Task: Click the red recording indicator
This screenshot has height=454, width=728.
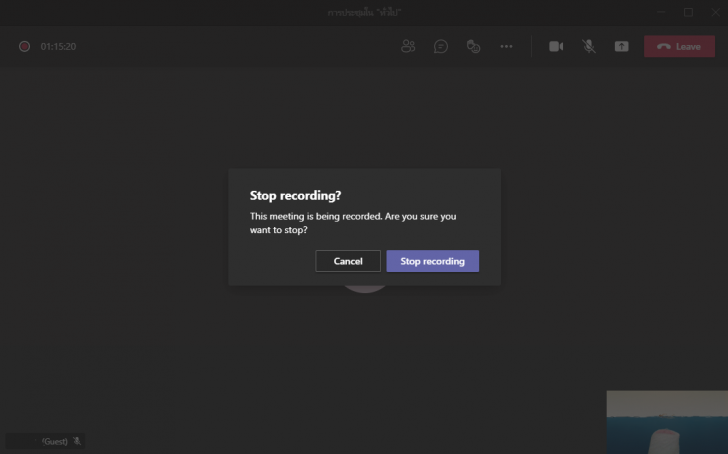Action: pos(25,46)
